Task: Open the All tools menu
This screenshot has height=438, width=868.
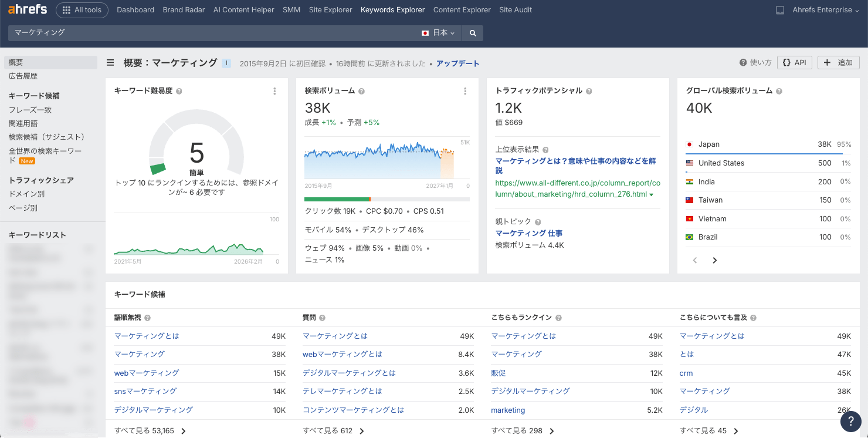Action: click(x=82, y=10)
